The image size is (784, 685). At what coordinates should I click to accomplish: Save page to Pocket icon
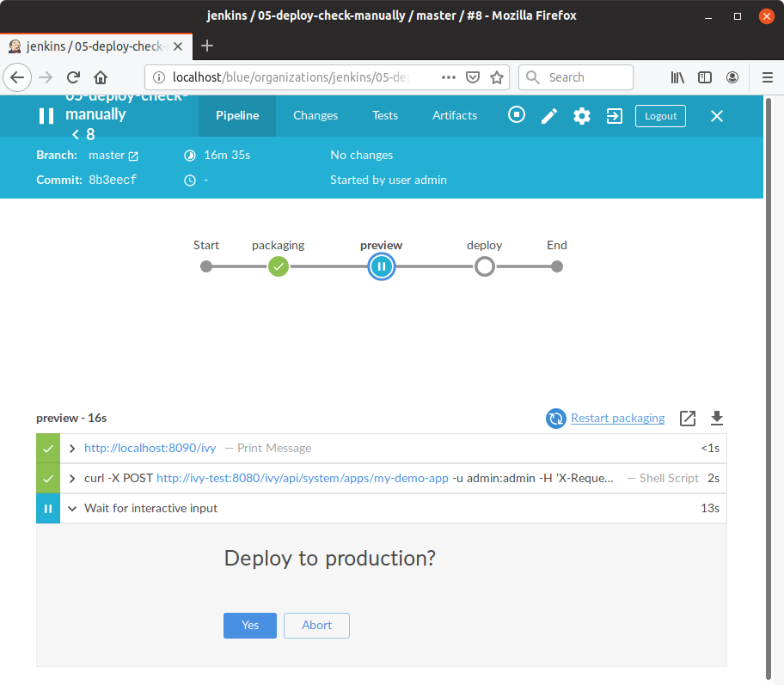point(473,77)
